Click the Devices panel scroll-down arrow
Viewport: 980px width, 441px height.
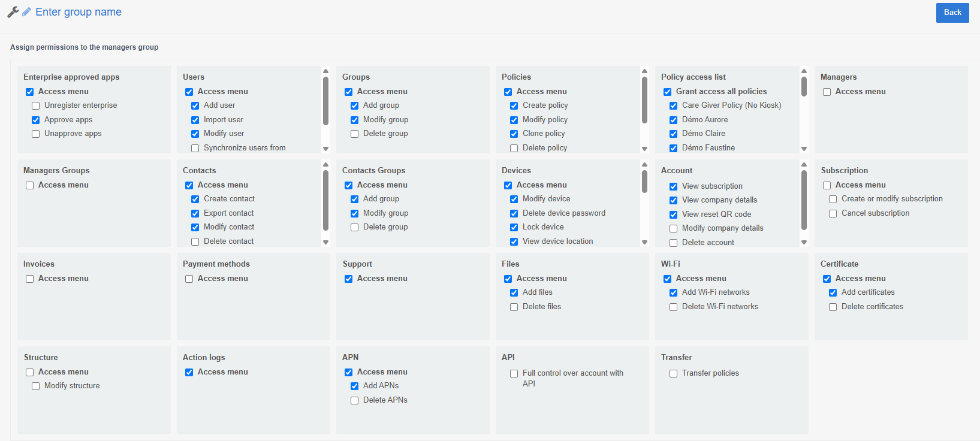(644, 242)
